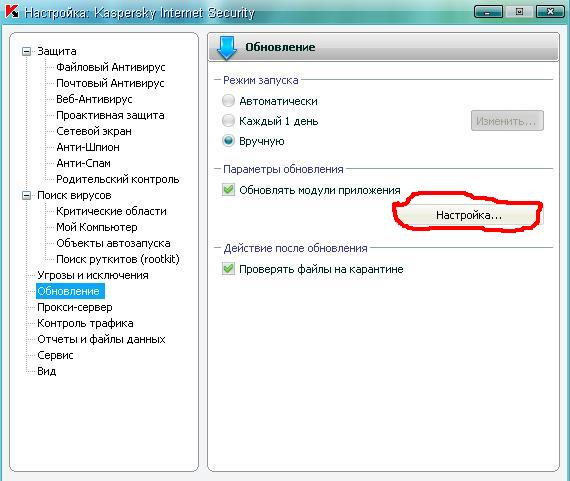Open Отчеты и файлы данных section
570x481 pixels.
pyautogui.click(x=101, y=339)
